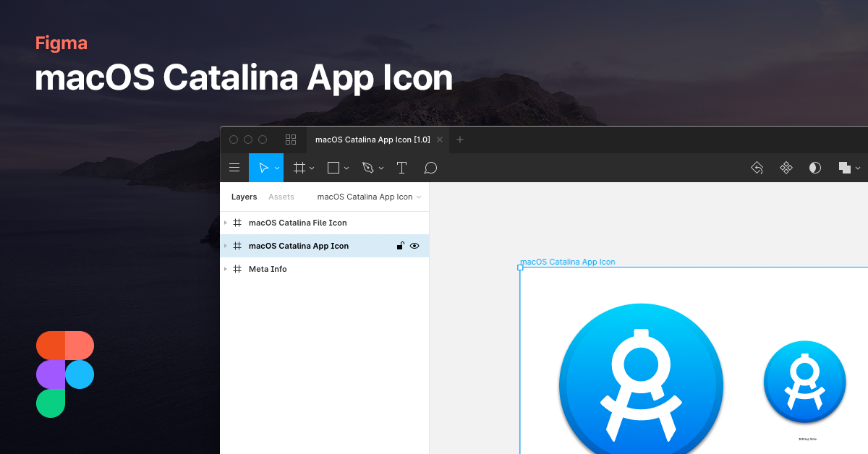The image size is (868, 454).
Task: Open the hamburger main menu
Action: tap(234, 168)
